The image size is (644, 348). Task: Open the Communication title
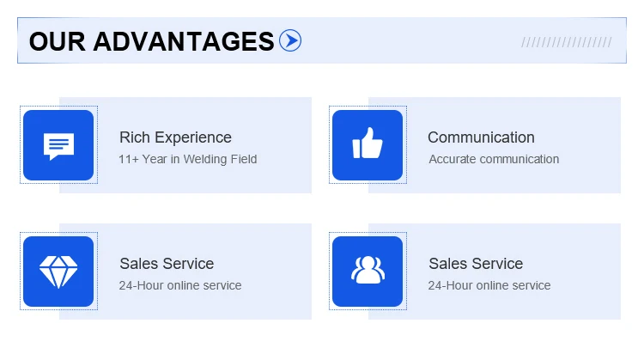coord(481,137)
